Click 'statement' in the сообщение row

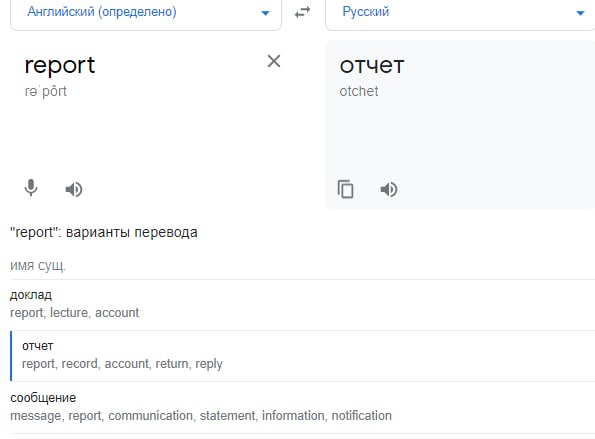[227, 415]
